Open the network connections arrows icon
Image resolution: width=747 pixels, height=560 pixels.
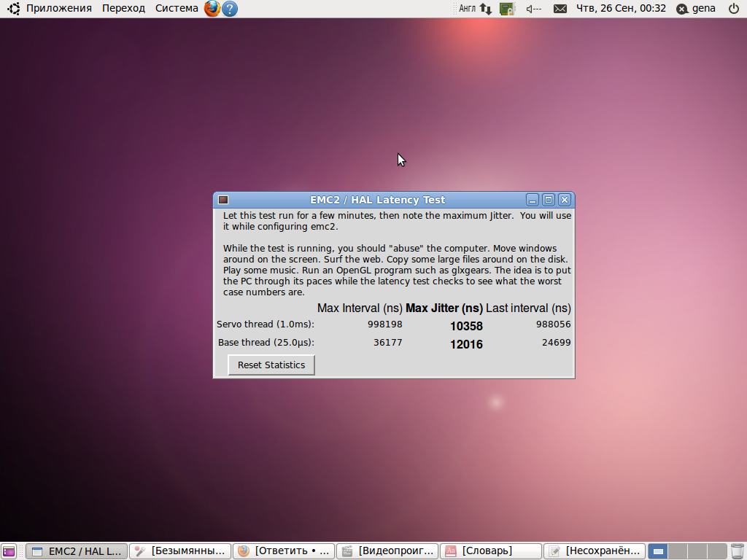[485, 9]
